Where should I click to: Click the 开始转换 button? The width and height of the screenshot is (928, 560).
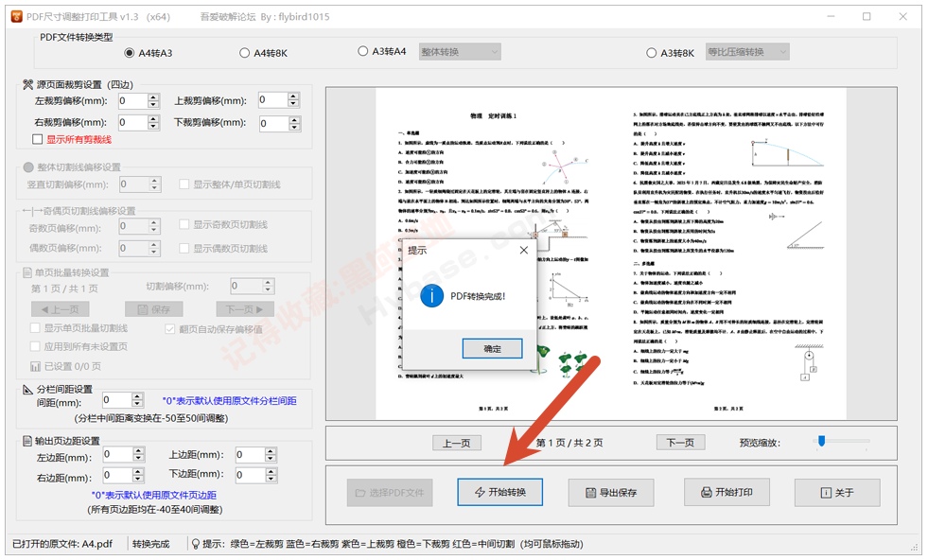pyautogui.click(x=499, y=492)
